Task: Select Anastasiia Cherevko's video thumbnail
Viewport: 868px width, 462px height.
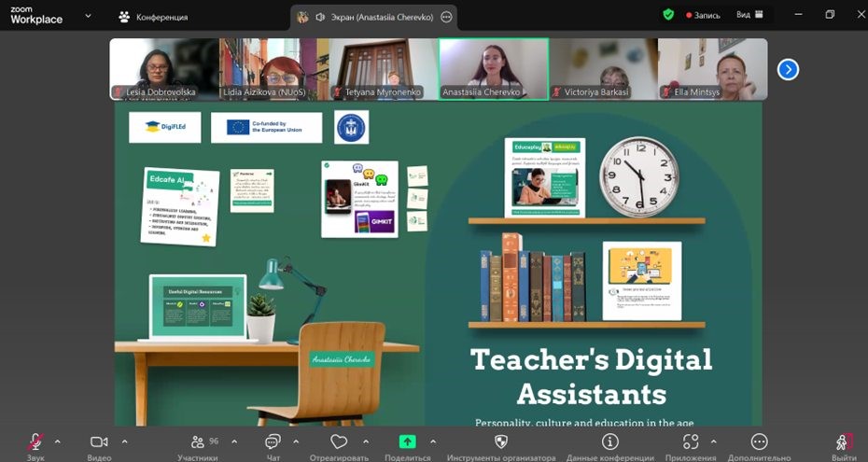Action: pos(494,69)
